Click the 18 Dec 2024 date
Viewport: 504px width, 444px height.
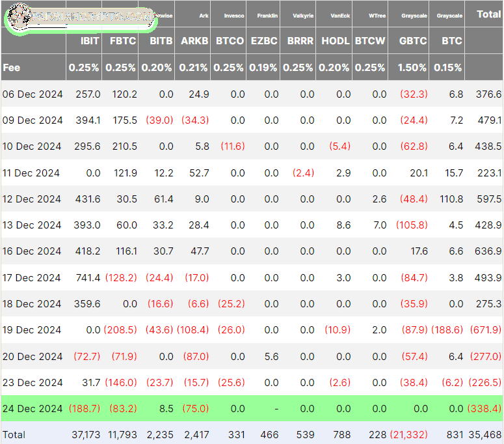pyautogui.click(x=32, y=304)
